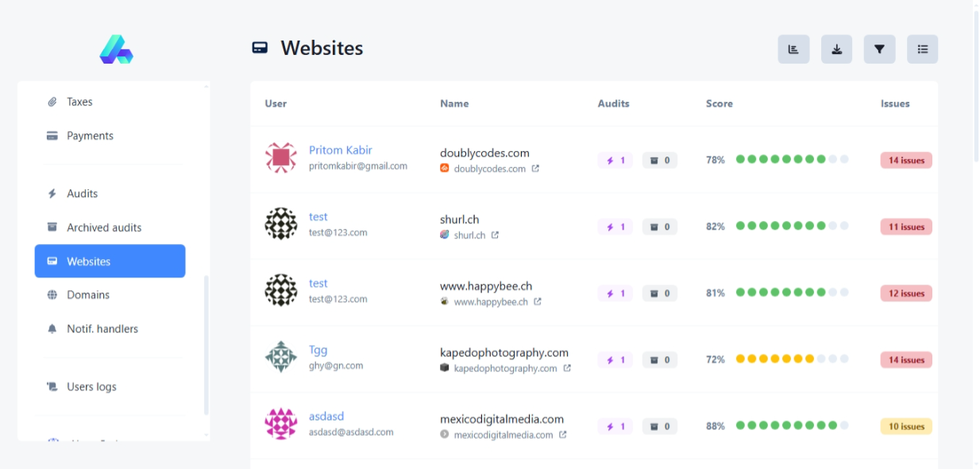The height and width of the screenshot is (469, 980).
Task: Navigate to Domains page
Action: (87, 295)
